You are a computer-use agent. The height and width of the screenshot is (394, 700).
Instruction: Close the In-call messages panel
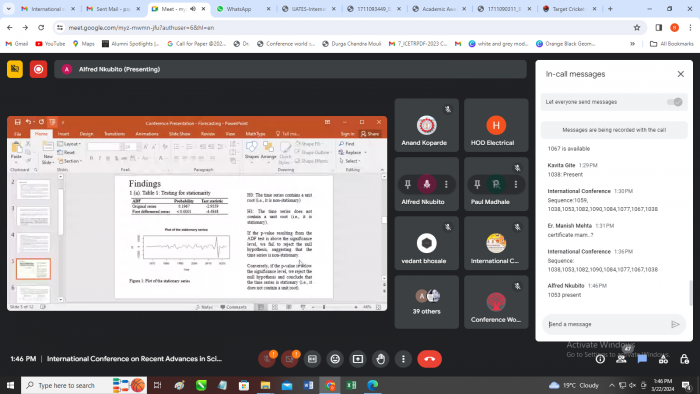[x=680, y=74]
